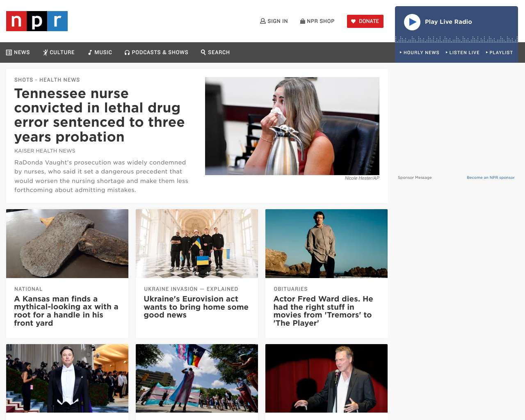Open search via the magnifier icon
525x420 pixels.
point(203,52)
